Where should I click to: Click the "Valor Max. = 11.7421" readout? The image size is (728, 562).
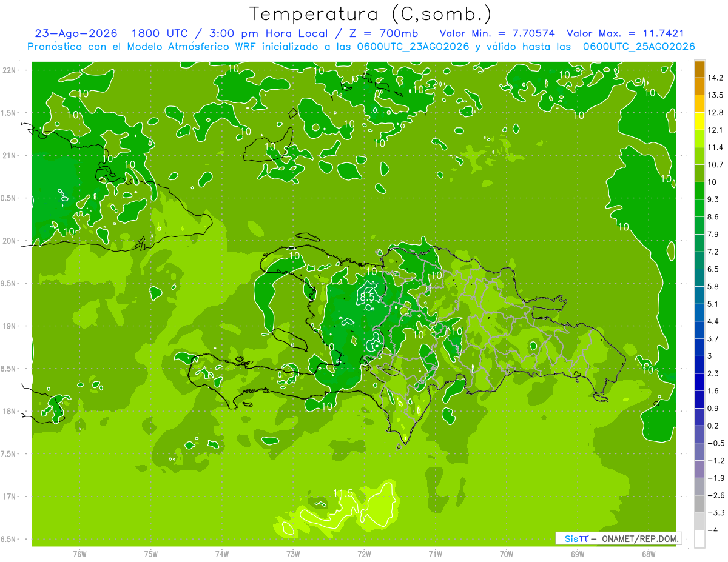625,34
